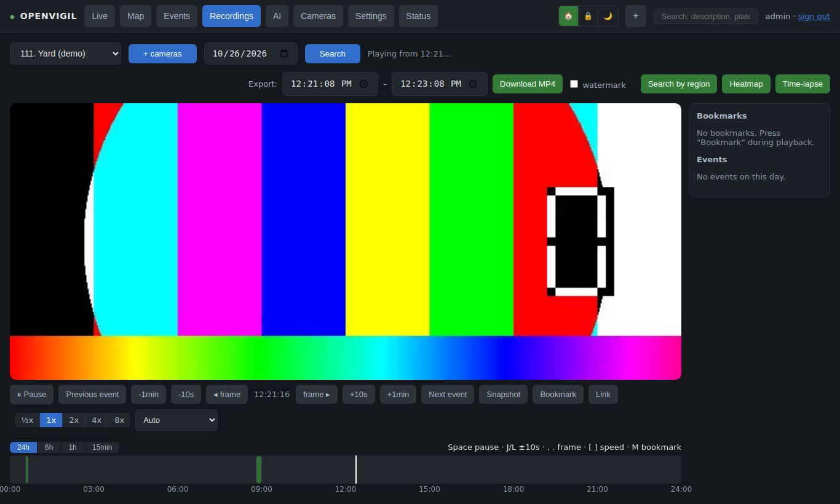Image resolution: width=840 pixels, height=504 pixels.
Task: Click the sign out link
Action: pyautogui.click(x=814, y=17)
